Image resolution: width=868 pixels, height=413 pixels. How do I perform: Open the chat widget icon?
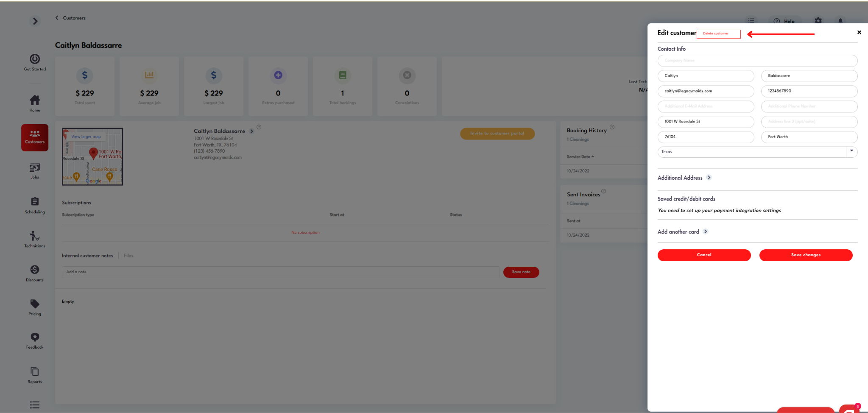click(x=850, y=409)
